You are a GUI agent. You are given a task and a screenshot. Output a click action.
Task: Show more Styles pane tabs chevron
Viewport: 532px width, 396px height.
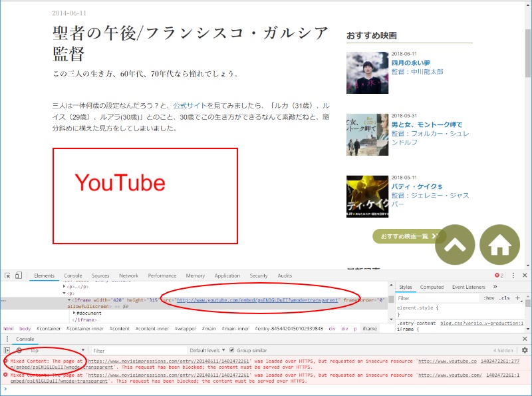(x=495, y=287)
